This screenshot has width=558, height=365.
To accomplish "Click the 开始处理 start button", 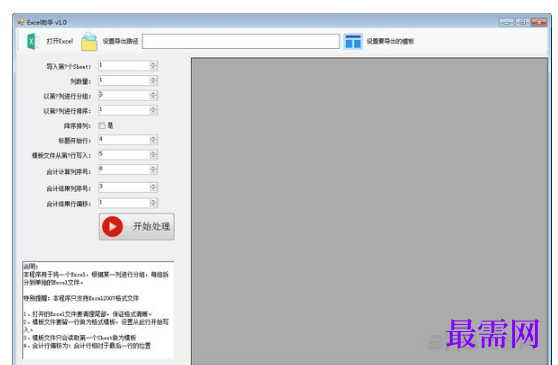I will tap(137, 227).
